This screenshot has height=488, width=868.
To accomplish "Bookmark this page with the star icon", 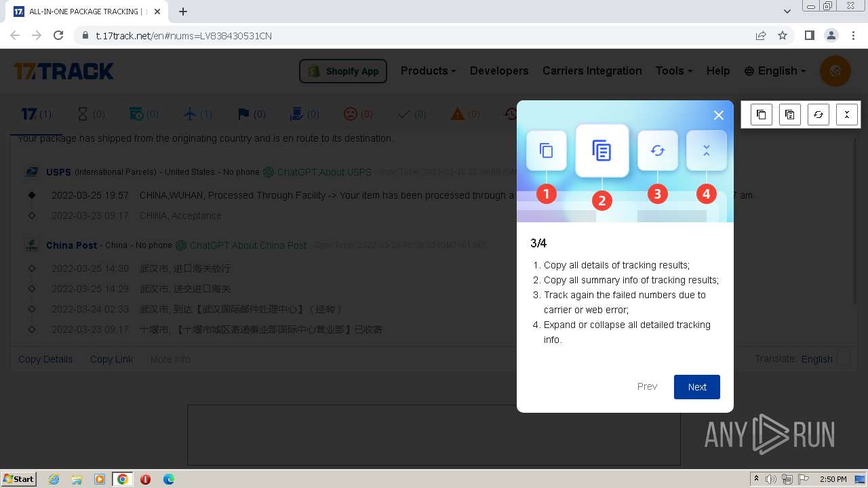I will click(783, 36).
